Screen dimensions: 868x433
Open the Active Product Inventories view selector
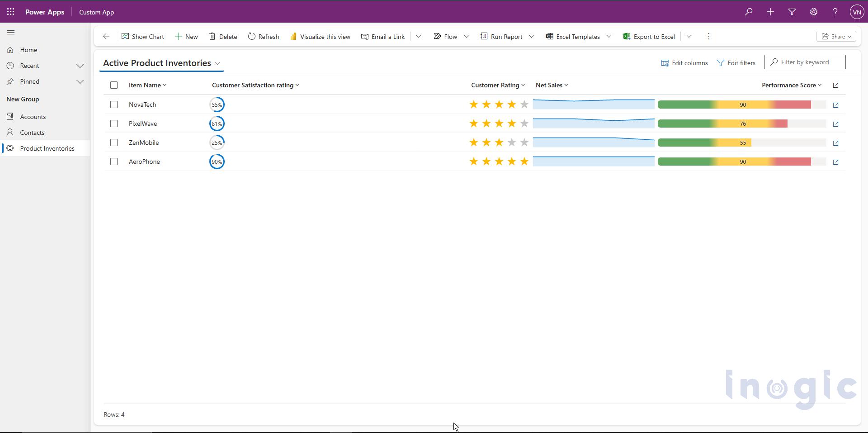tap(162, 63)
